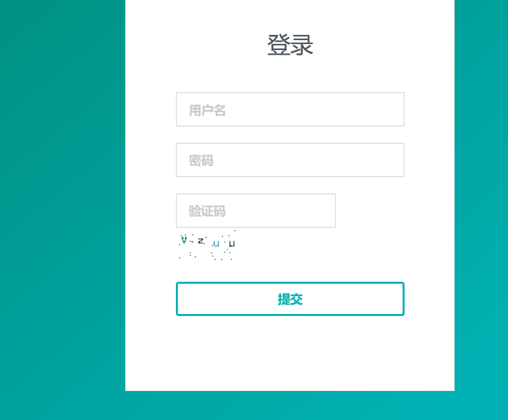Click the 用户名 username input field
The width and height of the screenshot is (508, 420).
pyautogui.click(x=290, y=109)
